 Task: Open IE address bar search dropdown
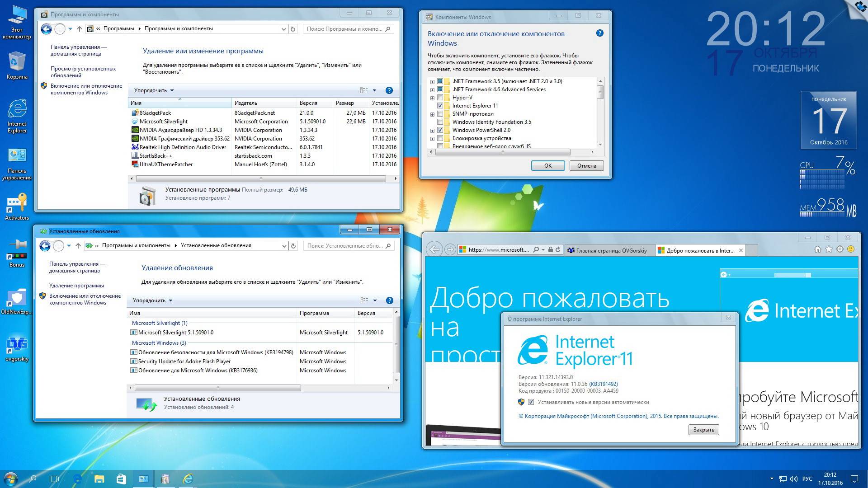[542, 249]
